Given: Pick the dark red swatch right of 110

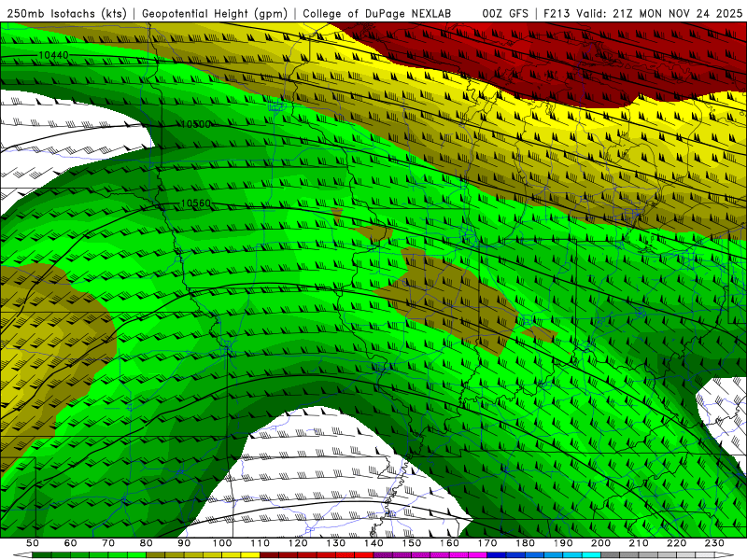Looking at the screenshot, I should [269, 554].
